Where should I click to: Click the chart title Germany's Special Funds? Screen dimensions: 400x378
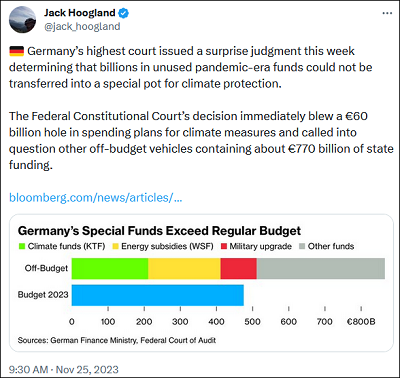(x=159, y=231)
